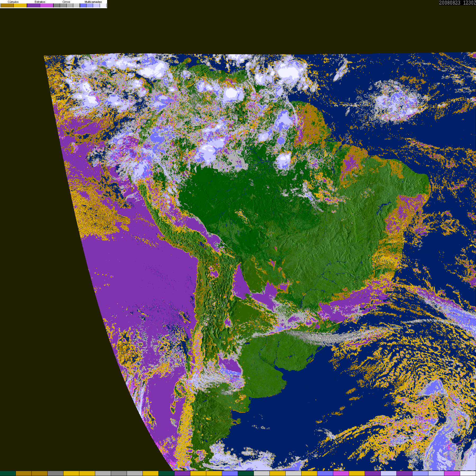Click the darkest gray Cirros legend swatch

(x=57, y=5)
